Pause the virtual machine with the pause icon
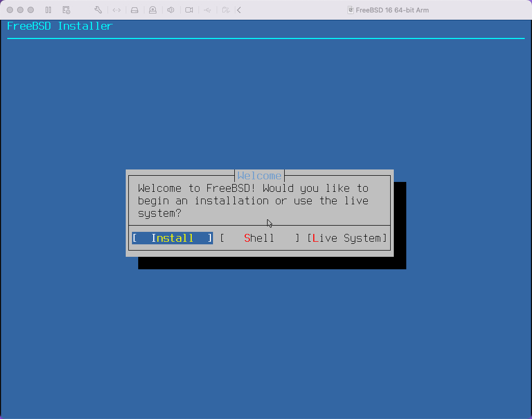 tap(48, 10)
